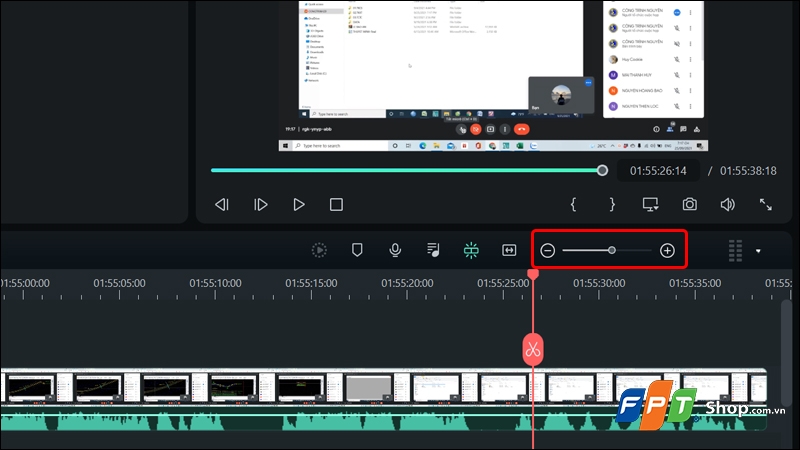Zoom the timeline to fit
Screen dimensions: 800x450
509,250
